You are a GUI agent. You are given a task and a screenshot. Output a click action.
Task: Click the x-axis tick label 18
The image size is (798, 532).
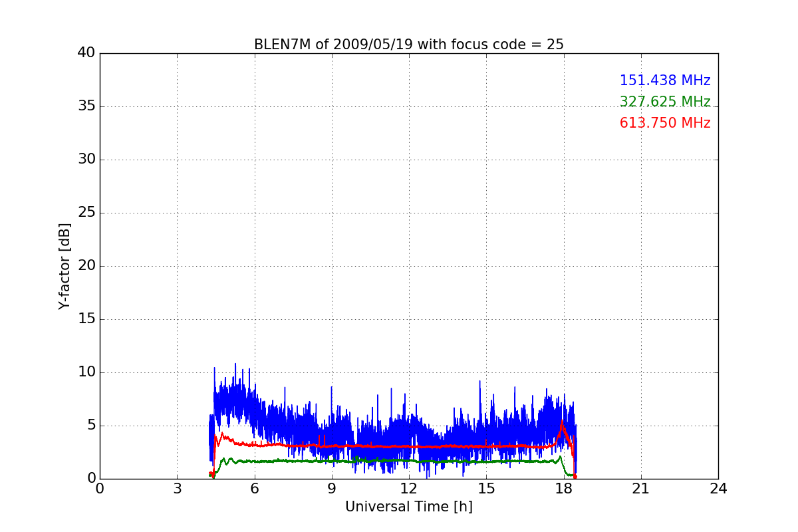[564, 489]
